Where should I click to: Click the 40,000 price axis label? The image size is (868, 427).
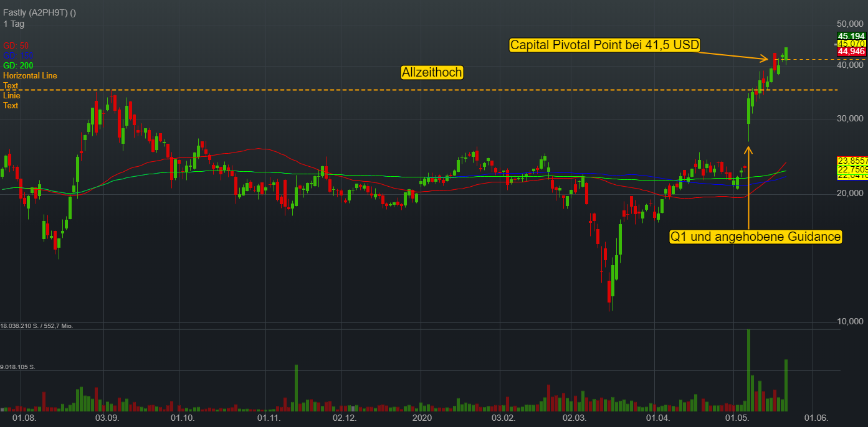click(x=851, y=65)
